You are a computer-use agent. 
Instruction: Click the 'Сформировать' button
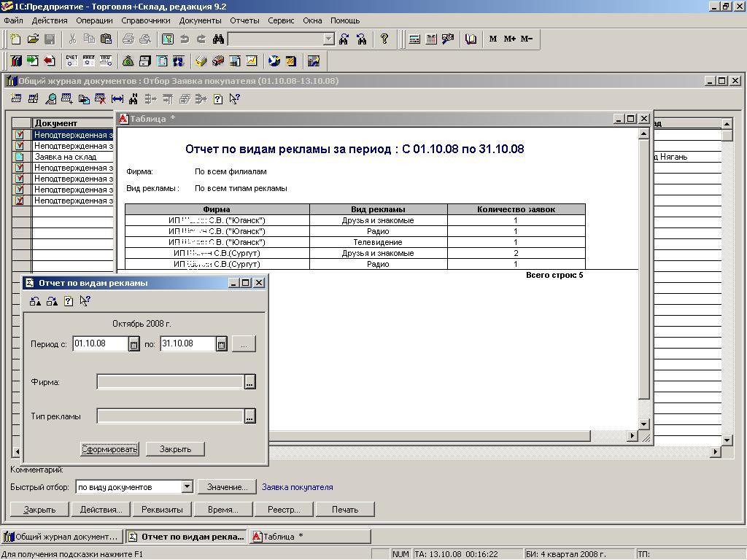pos(109,449)
